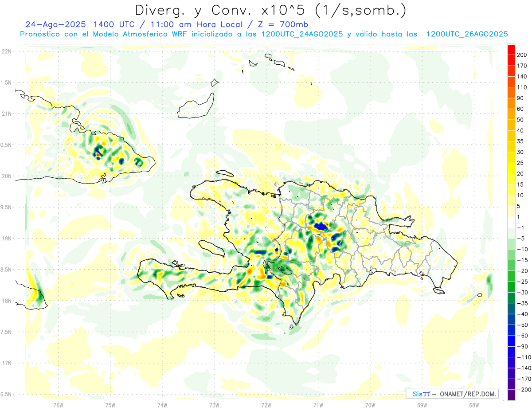Click the '22N' latitude label
This screenshot has height=411, width=532.
pos(6,51)
